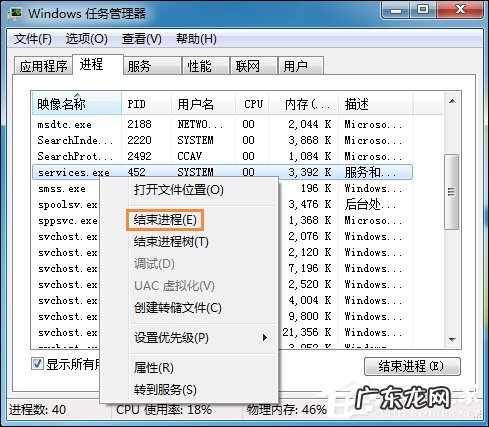Sort by the 用户名 column header
This screenshot has height=427, width=489.
204,104
